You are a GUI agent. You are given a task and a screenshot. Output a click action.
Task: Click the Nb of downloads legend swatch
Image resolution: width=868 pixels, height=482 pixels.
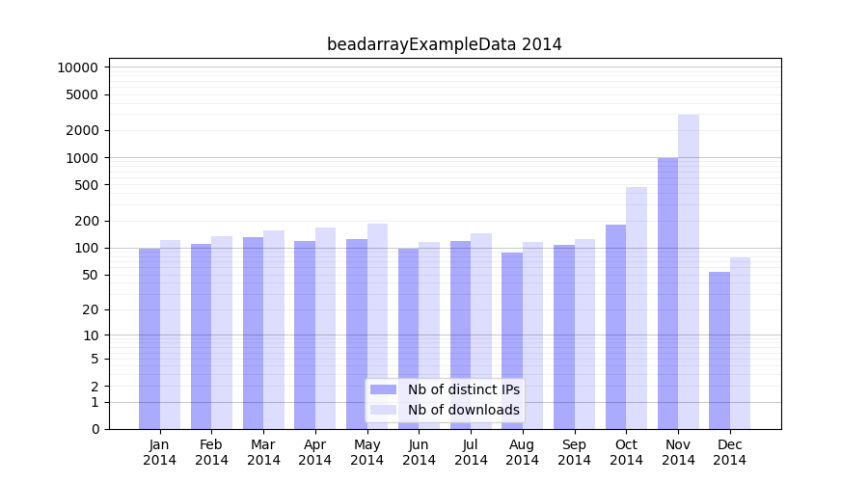[x=383, y=410]
